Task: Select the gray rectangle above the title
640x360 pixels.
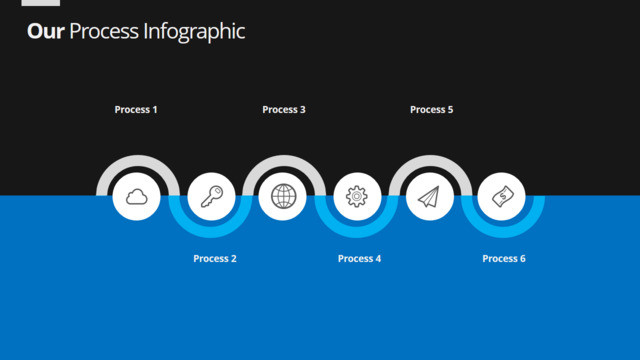Action: (x=41, y=3)
